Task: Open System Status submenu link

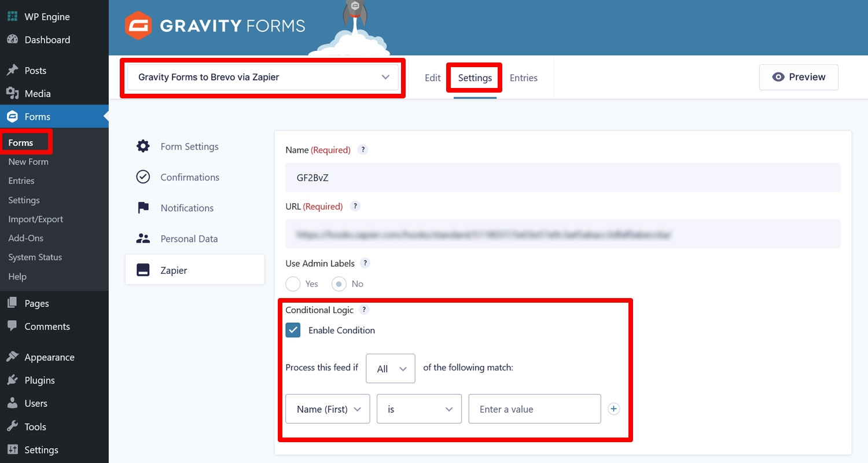Action: 35,258
